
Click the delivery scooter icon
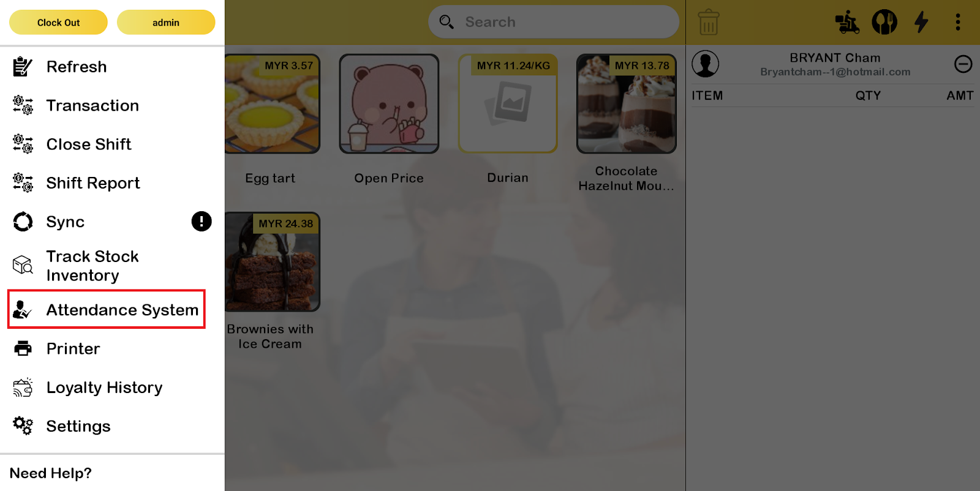pos(847,23)
